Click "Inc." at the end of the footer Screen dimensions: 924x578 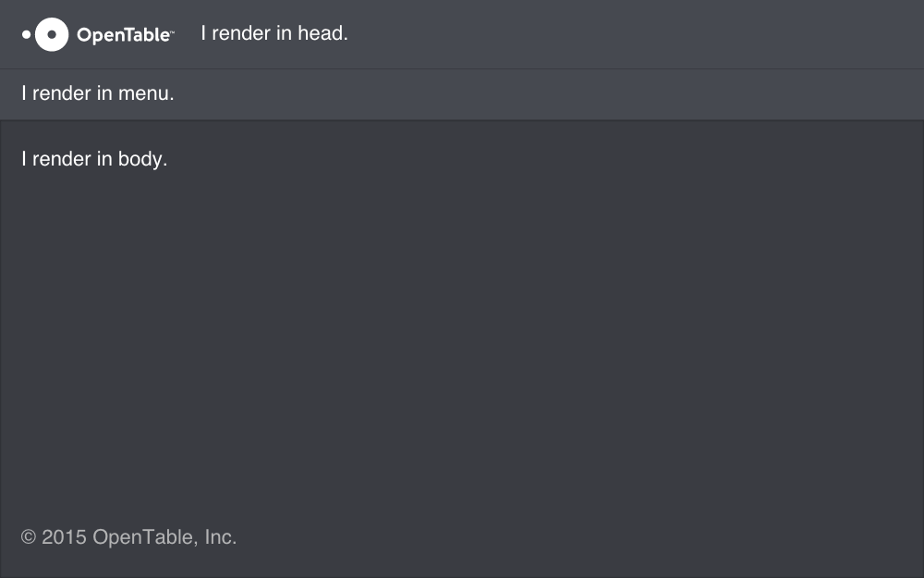(x=220, y=537)
